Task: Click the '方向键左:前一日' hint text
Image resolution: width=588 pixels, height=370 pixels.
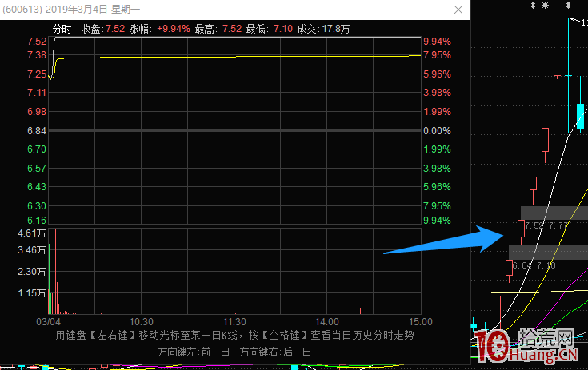Action: coord(194,352)
